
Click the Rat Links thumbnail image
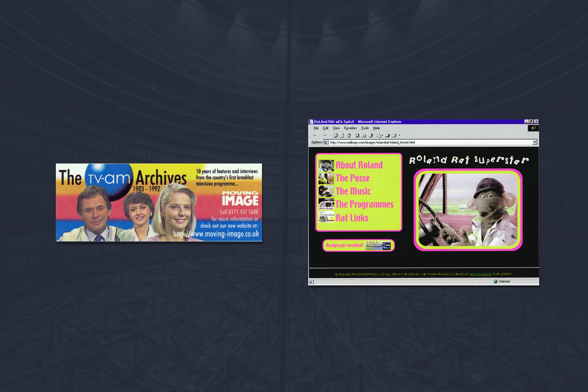(326, 217)
